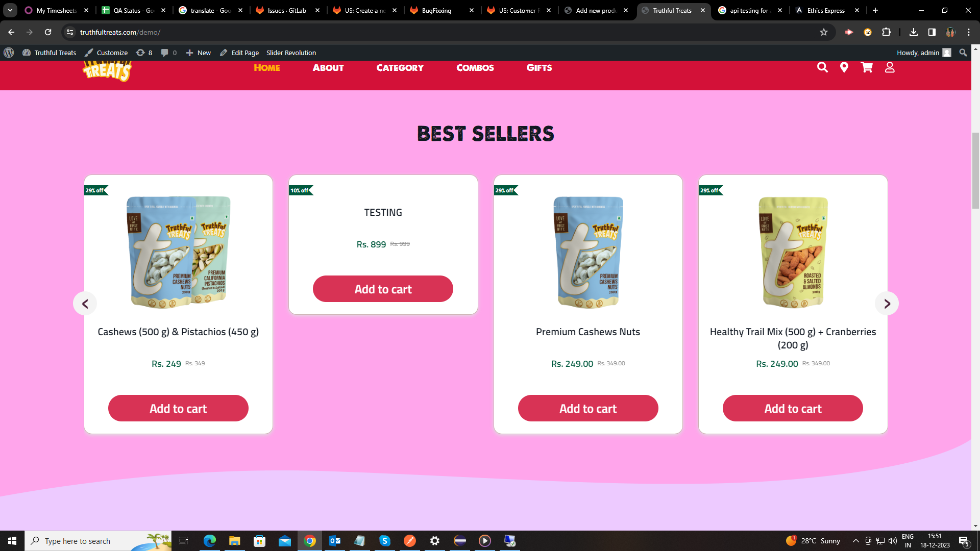Click the WordPress logo in admin bar
Screen dimensions: 980x551
point(9,53)
